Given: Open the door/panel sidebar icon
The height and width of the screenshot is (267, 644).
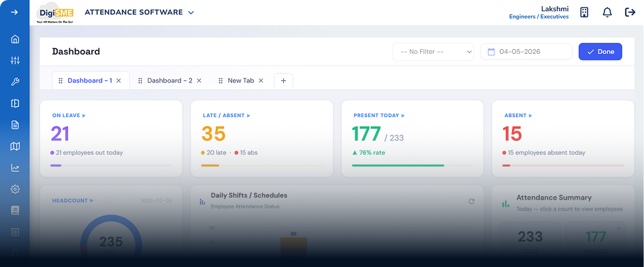Looking at the screenshot, I should [x=15, y=103].
